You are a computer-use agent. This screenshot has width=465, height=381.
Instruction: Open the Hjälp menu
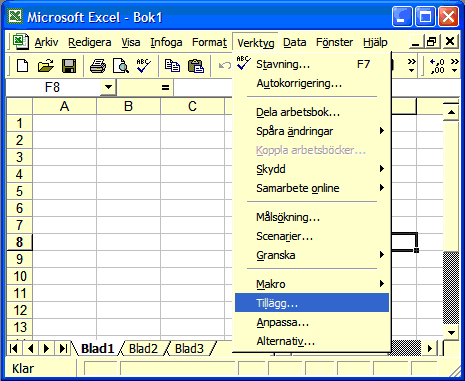[x=375, y=42]
